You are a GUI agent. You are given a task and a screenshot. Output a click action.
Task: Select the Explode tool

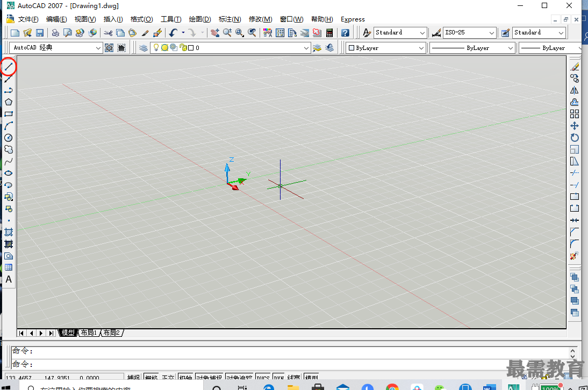575,256
